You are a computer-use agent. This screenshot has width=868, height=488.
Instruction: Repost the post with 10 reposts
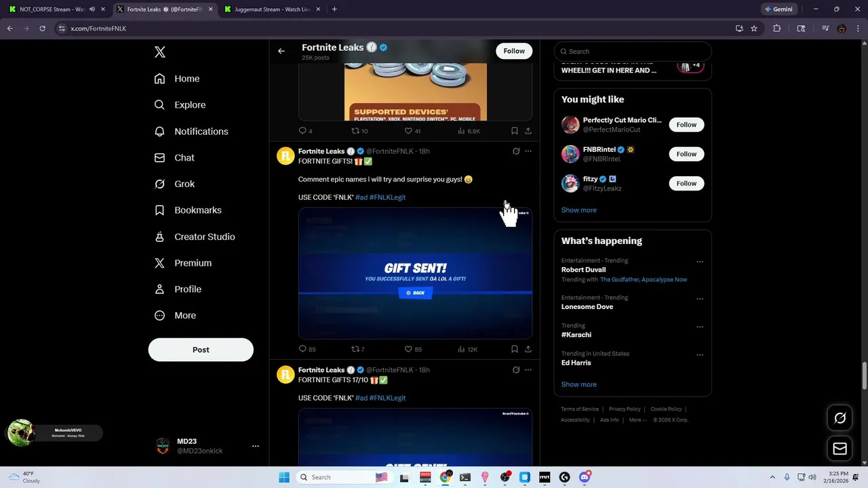coord(359,131)
